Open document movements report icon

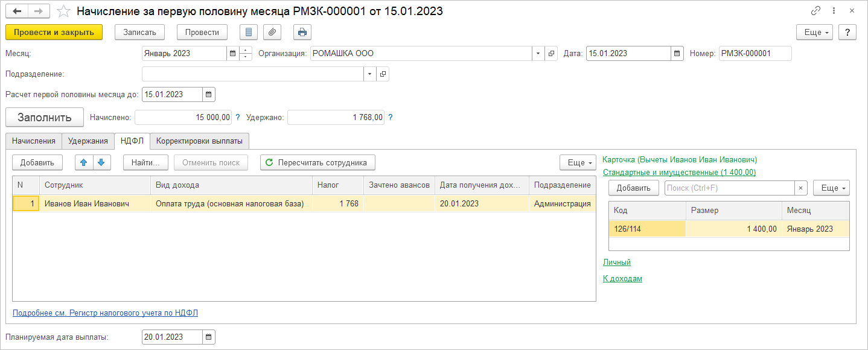[249, 32]
